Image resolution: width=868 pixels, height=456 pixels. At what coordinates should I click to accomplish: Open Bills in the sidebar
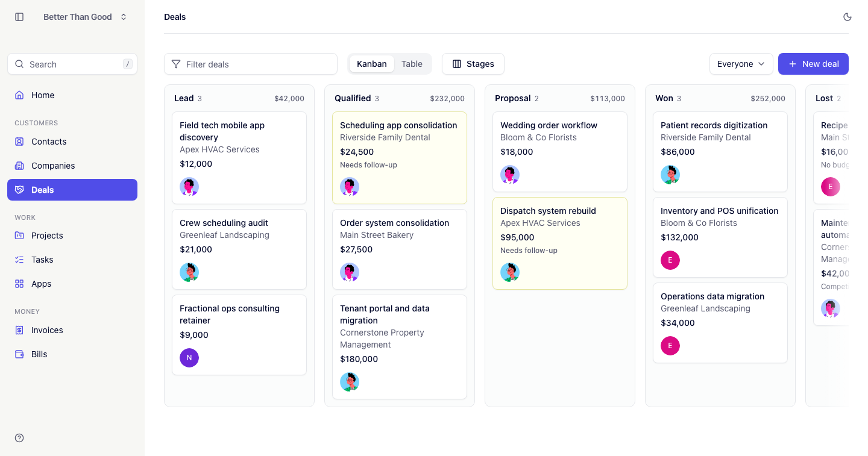pos(72,354)
